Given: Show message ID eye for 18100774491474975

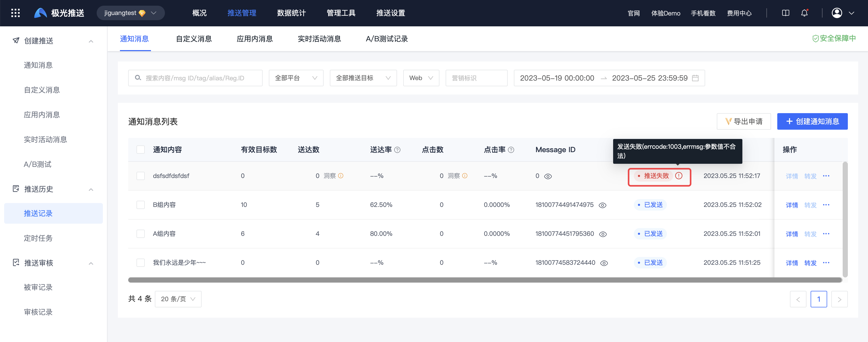Looking at the screenshot, I should [x=603, y=205].
